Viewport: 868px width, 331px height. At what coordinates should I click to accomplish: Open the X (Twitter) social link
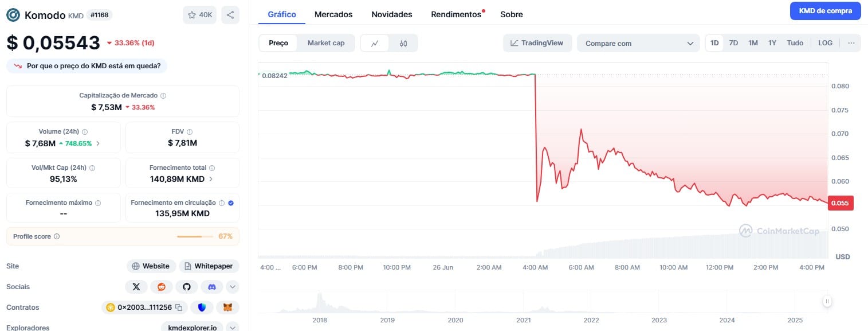coord(136,287)
